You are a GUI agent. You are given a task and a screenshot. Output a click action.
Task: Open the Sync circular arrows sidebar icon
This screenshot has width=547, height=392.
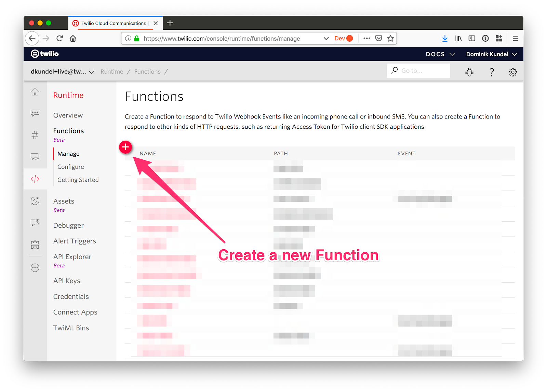[35, 201]
